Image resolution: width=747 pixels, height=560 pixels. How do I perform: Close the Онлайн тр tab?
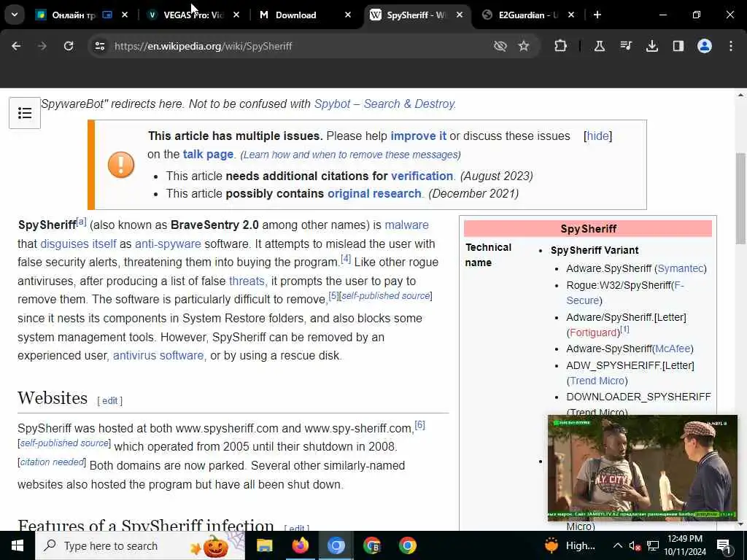[124, 15]
